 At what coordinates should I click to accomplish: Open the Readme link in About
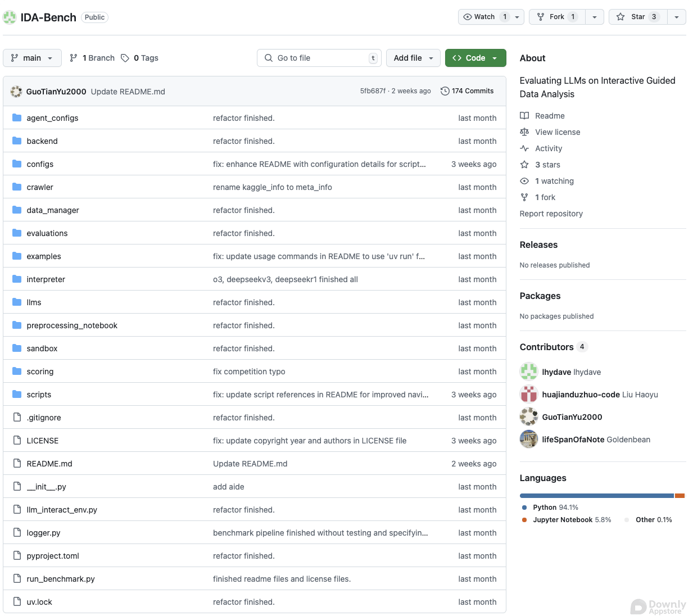tap(550, 116)
